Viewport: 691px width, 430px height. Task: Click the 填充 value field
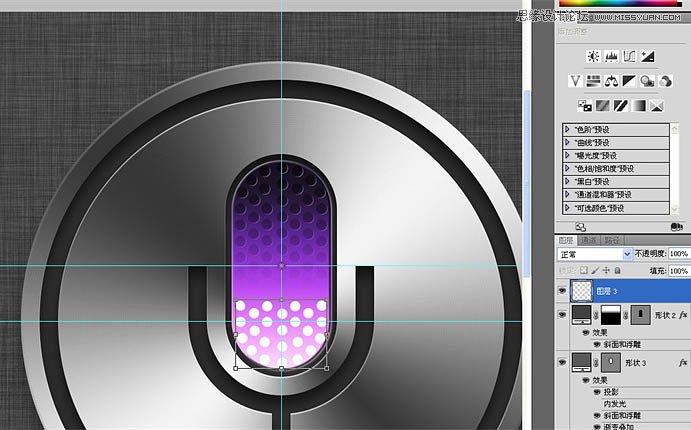pyautogui.click(x=679, y=271)
